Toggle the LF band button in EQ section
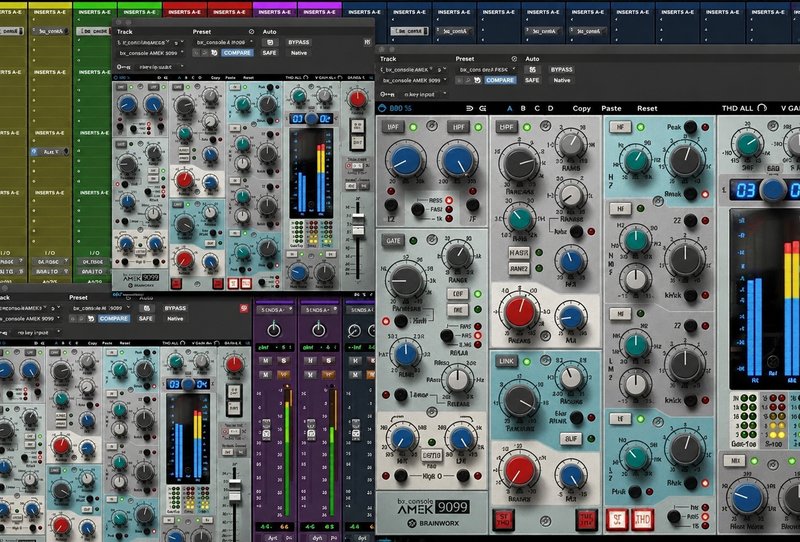 [x=620, y=419]
